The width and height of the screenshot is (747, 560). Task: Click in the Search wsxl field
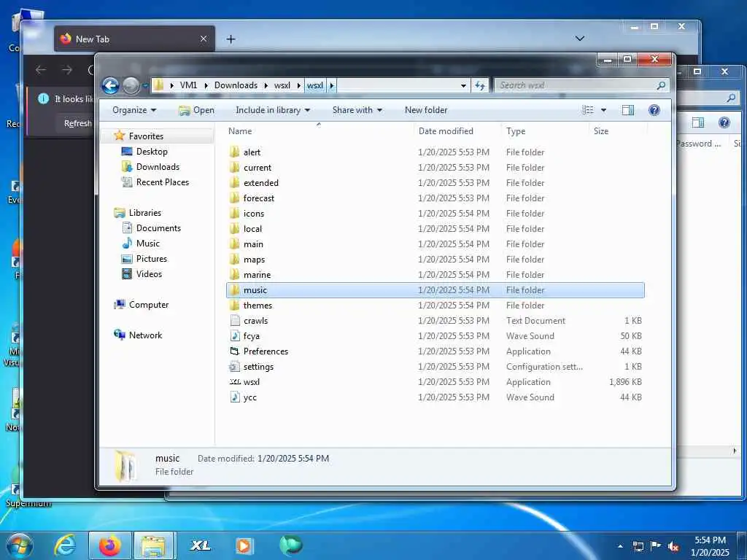(x=574, y=86)
